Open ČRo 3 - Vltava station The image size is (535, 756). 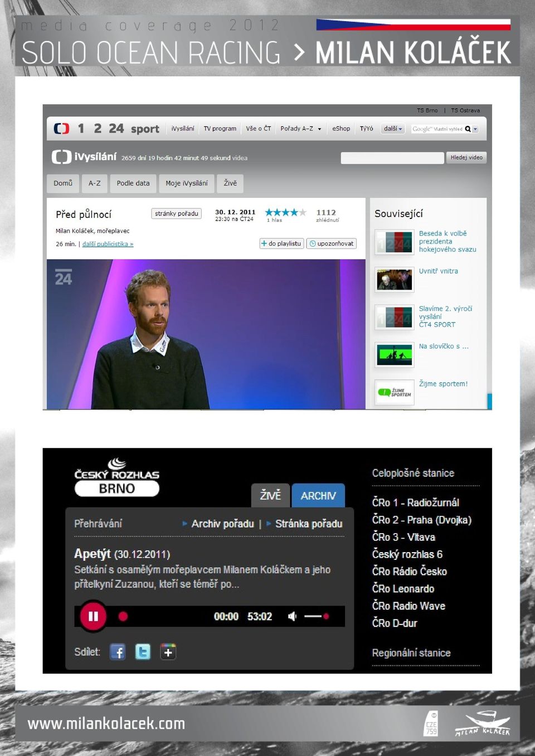coord(403,537)
